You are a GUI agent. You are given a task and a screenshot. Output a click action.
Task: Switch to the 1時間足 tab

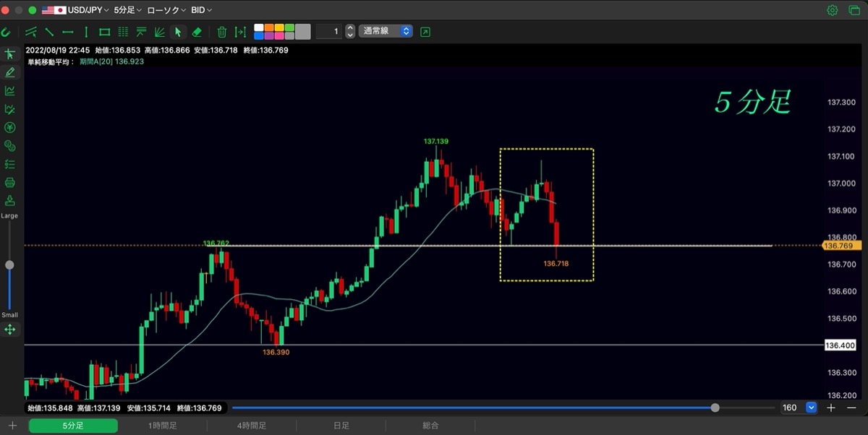pyautogui.click(x=162, y=426)
